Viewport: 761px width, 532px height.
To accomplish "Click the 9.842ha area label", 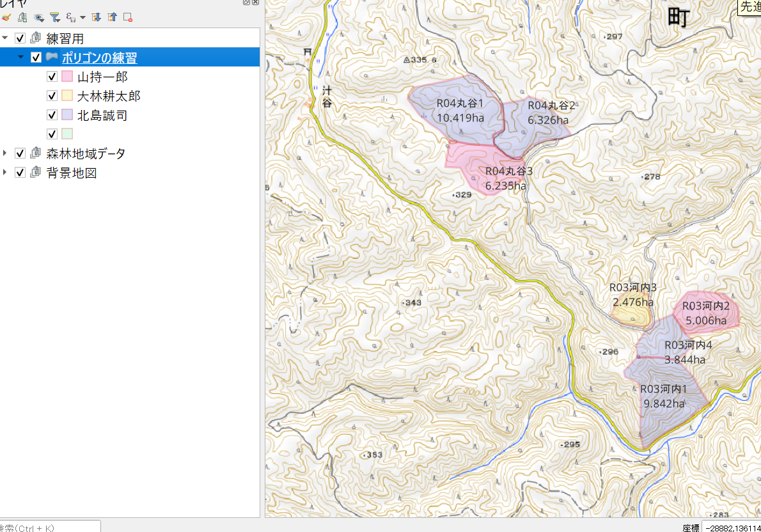I will click(664, 403).
